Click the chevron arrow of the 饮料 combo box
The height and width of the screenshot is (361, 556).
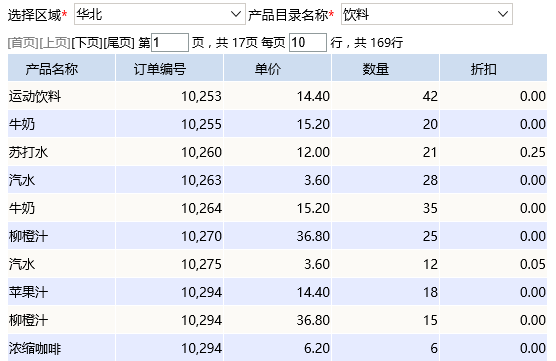coord(502,14)
